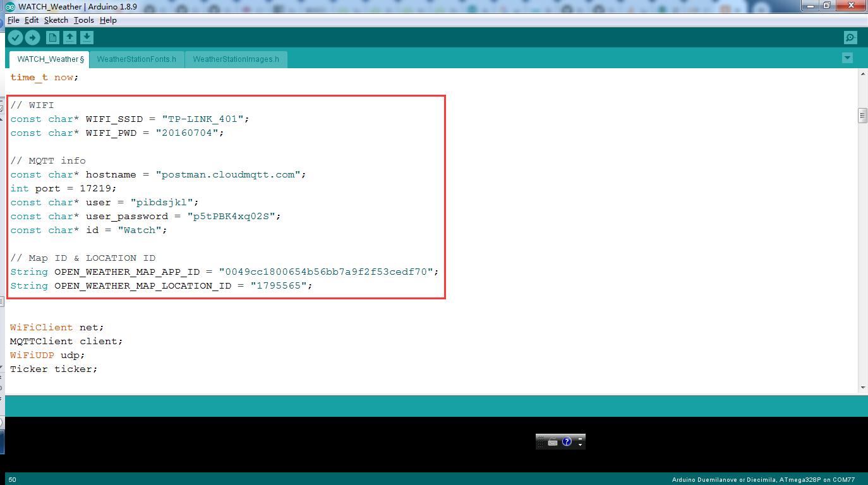
Task: Click the black console output area
Action: (436, 444)
